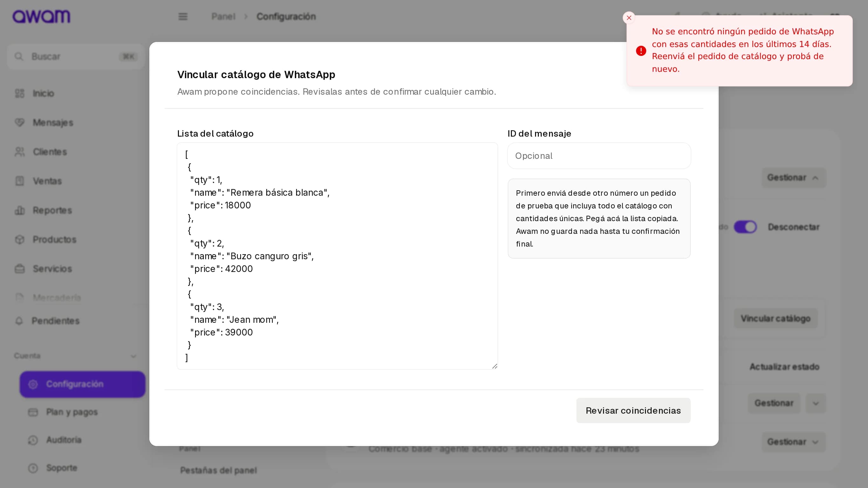Screen dimensions: 868x488
Task: Click the Productos box icon
Action: 20,240
